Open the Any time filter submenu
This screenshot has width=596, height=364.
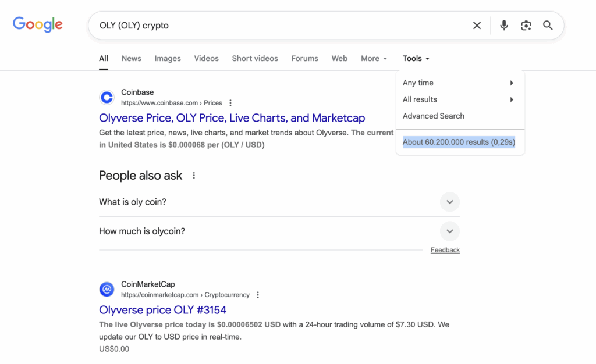tap(459, 83)
